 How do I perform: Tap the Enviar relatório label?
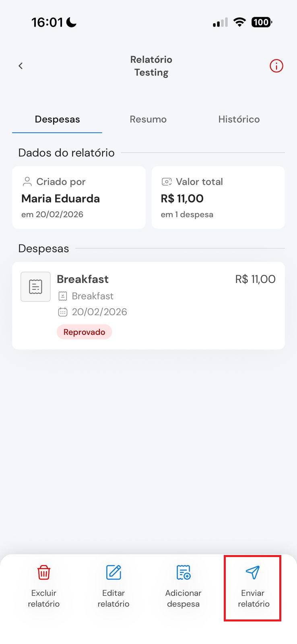[254, 598]
